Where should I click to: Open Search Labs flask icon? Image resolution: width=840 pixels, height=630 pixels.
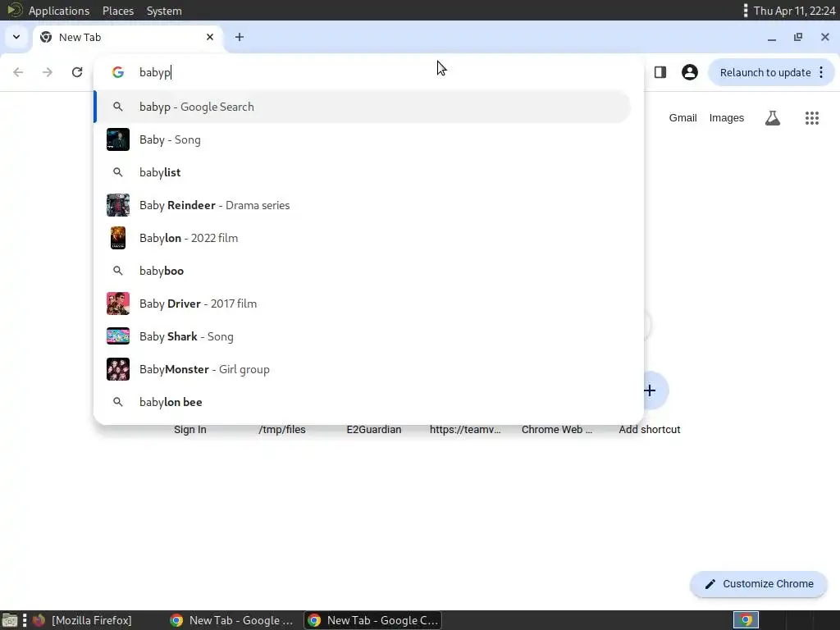(773, 118)
